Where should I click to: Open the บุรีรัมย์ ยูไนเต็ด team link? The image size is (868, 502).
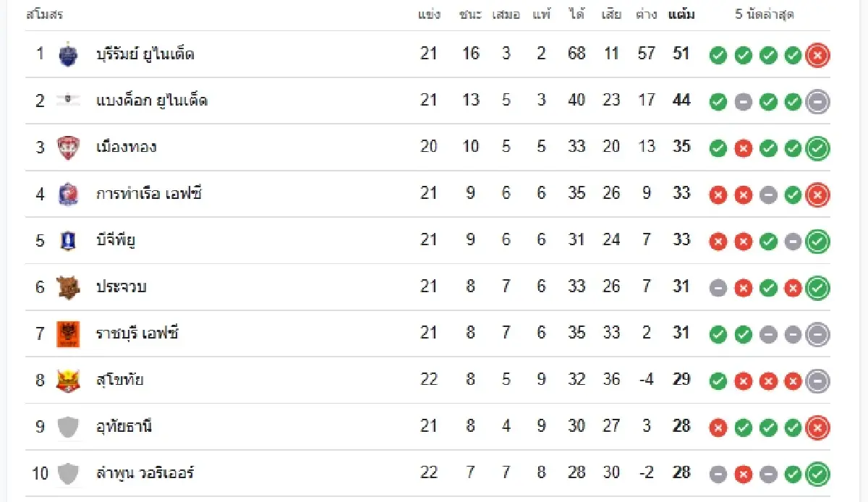[145, 54]
